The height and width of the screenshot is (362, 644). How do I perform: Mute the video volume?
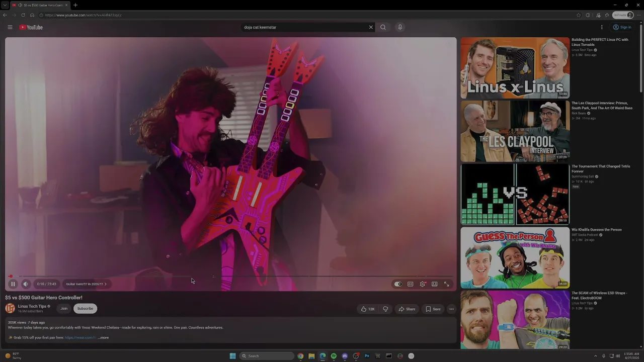click(26, 284)
